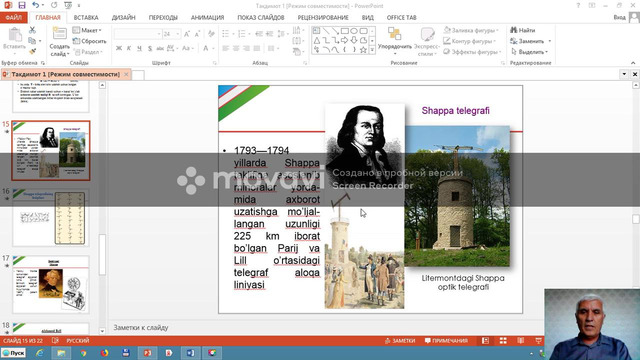
Task: Click the Redo icon in quick access toolbar
Action: click(54, 5)
